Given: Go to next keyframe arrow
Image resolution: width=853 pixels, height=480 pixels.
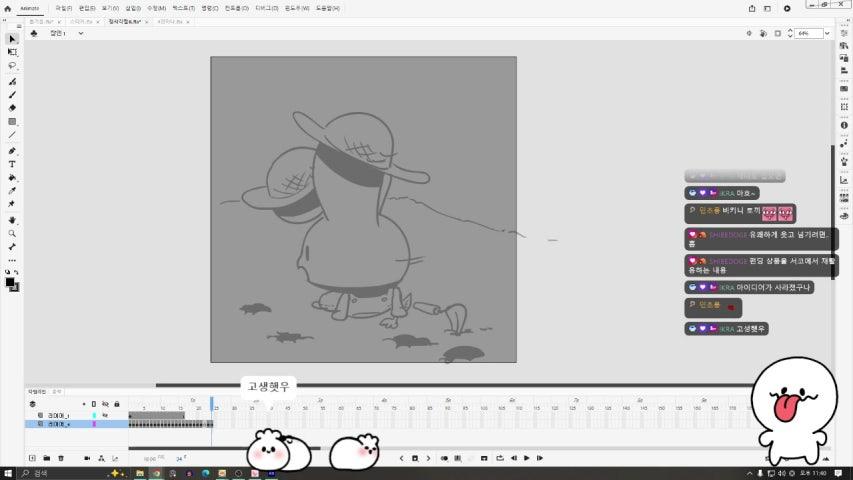Looking at the screenshot, I should tap(428, 458).
